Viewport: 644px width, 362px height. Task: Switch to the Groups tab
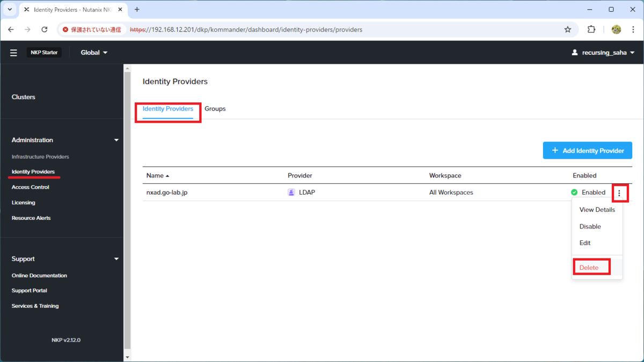tap(215, 108)
